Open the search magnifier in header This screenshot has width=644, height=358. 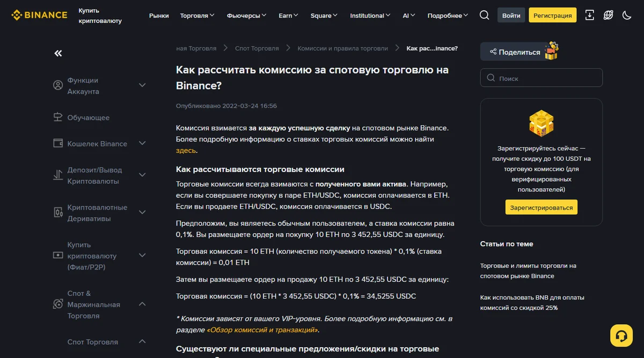pos(484,15)
